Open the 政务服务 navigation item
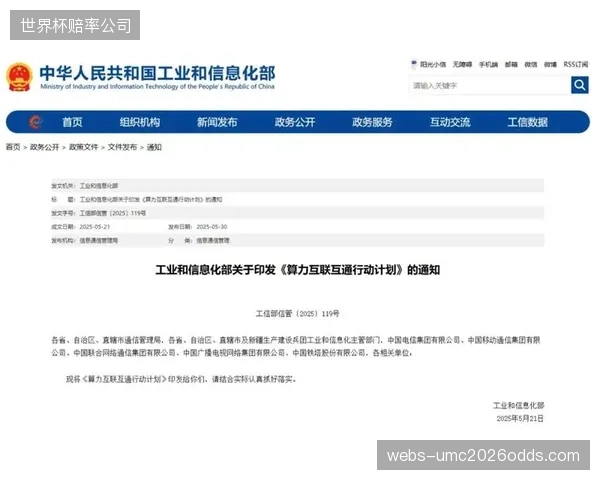 (372, 122)
